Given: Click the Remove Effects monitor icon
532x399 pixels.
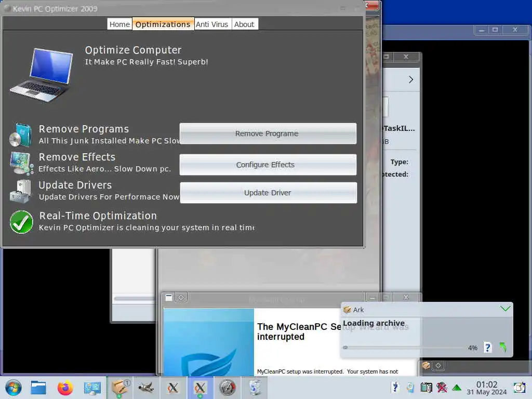Looking at the screenshot, I should pyautogui.click(x=21, y=163).
